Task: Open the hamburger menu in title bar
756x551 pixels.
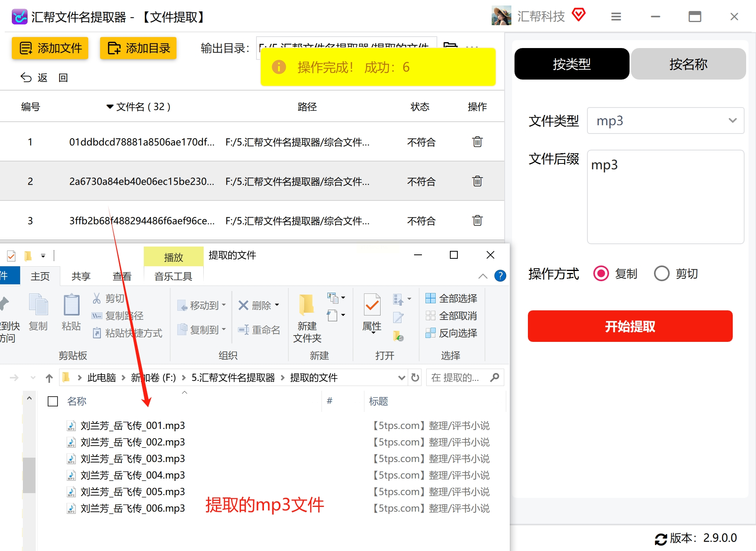Action: coord(616,17)
